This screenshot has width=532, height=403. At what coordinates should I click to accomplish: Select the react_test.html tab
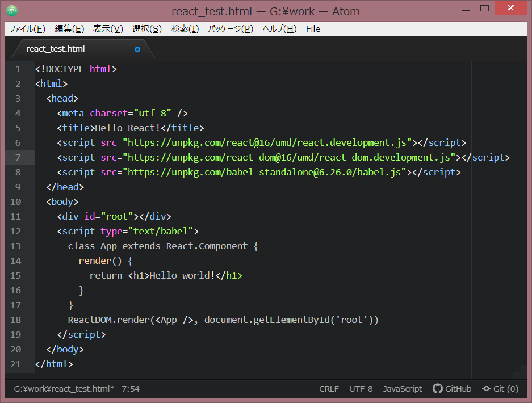click(x=83, y=49)
